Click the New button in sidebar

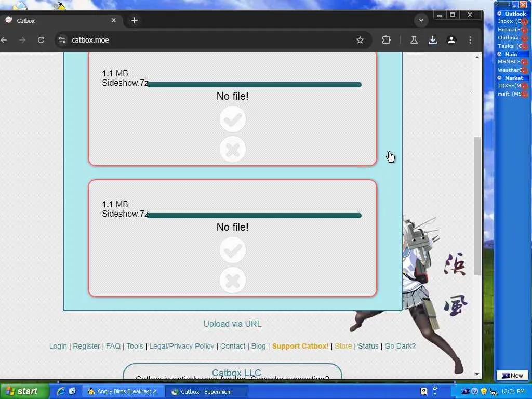[512, 376]
